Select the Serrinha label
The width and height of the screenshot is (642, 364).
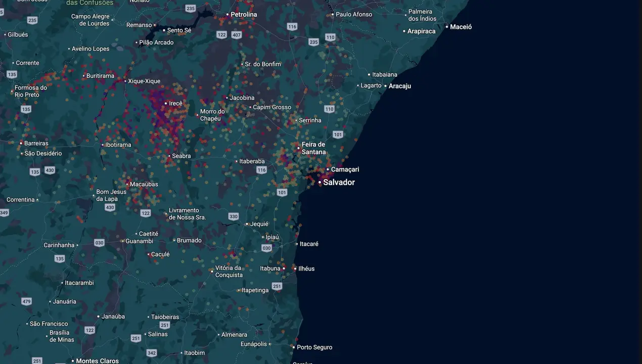tap(310, 121)
